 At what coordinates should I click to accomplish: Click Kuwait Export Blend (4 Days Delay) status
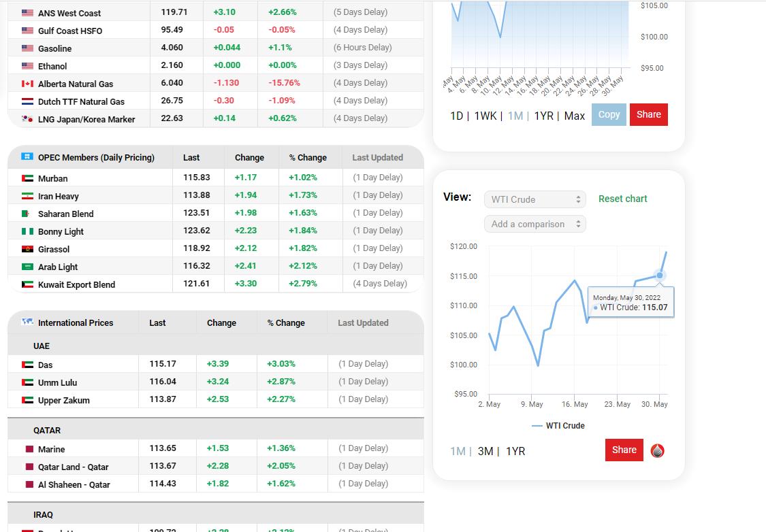pyautogui.click(x=380, y=284)
